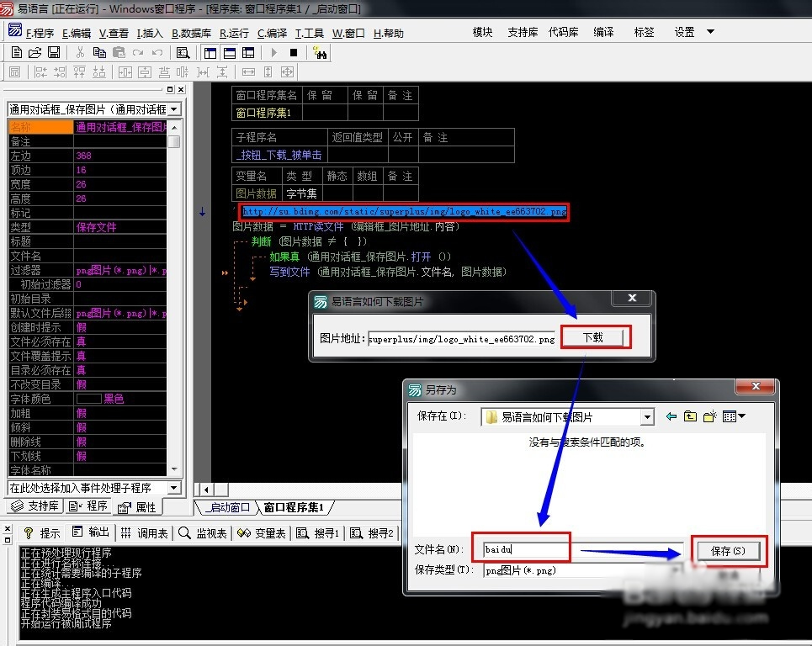The height and width of the screenshot is (646, 812).
Task: Open the C.编译 menu
Action: point(272,34)
